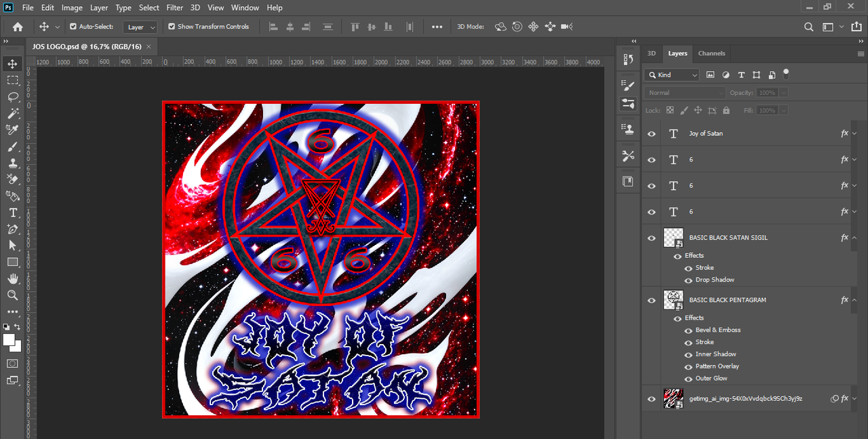Select the Zoom tool in the toolbox

coord(13,295)
